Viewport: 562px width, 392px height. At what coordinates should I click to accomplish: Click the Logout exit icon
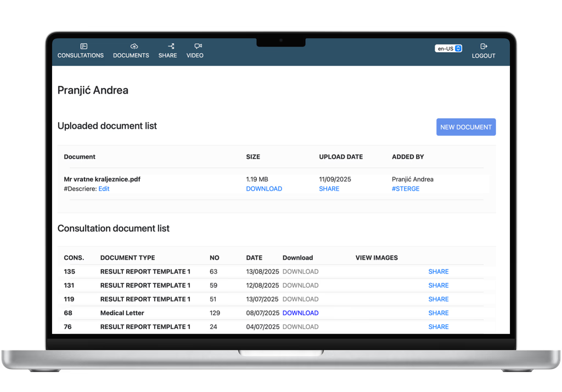(x=484, y=47)
